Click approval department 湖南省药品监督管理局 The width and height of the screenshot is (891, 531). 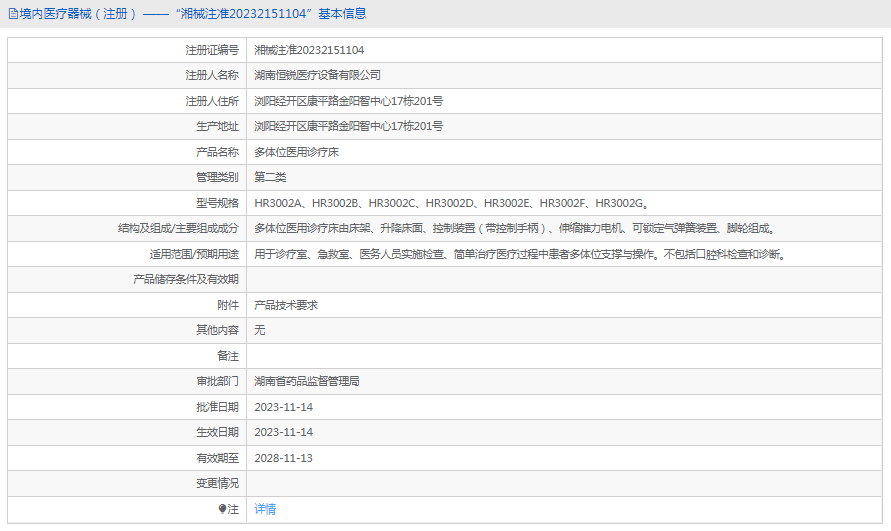click(x=307, y=381)
